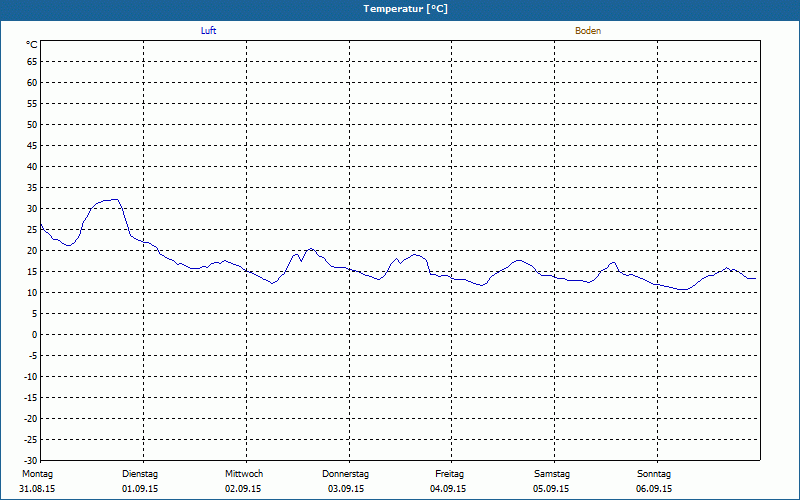Click the date 31.08.15

click(x=37, y=489)
